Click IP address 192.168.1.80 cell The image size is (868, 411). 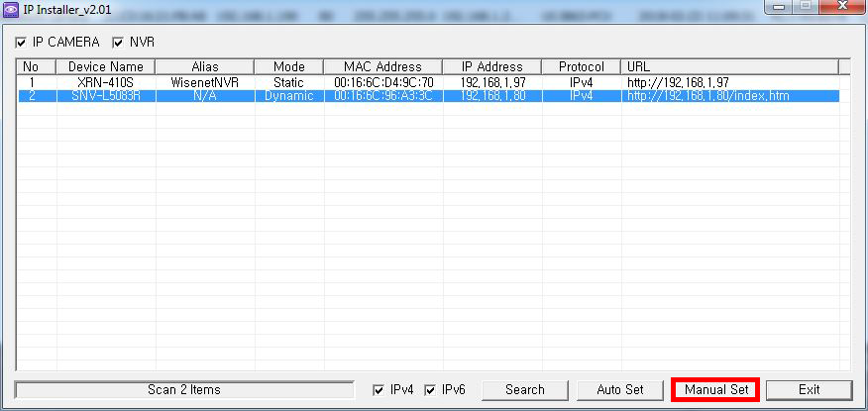click(492, 96)
